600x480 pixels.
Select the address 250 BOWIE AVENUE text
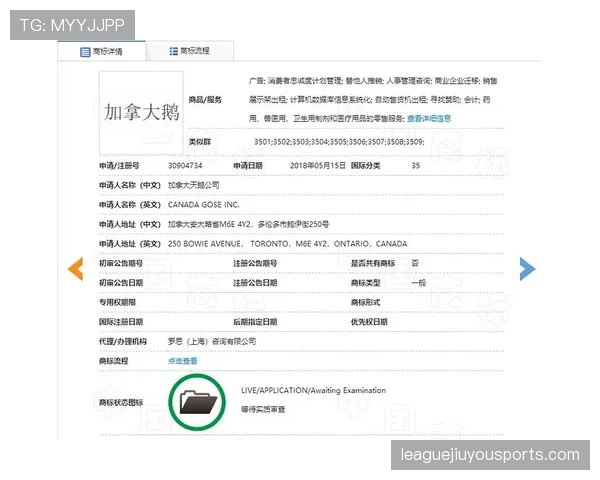point(287,244)
